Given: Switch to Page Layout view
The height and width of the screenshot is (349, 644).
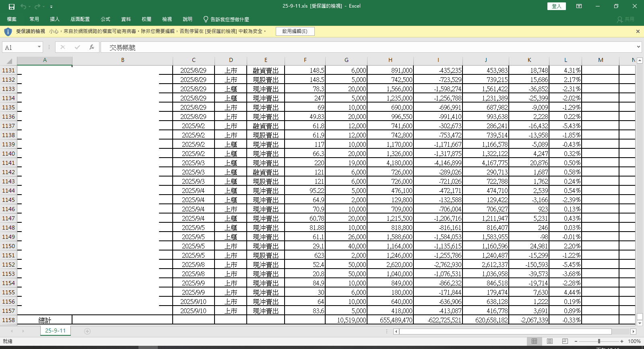Looking at the screenshot, I should pos(549,341).
